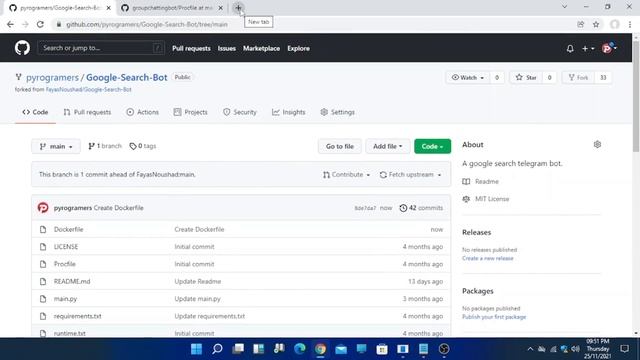This screenshot has width=640, height=360.
Task: Open new browser tab plus button
Action: [x=238, y=8]
